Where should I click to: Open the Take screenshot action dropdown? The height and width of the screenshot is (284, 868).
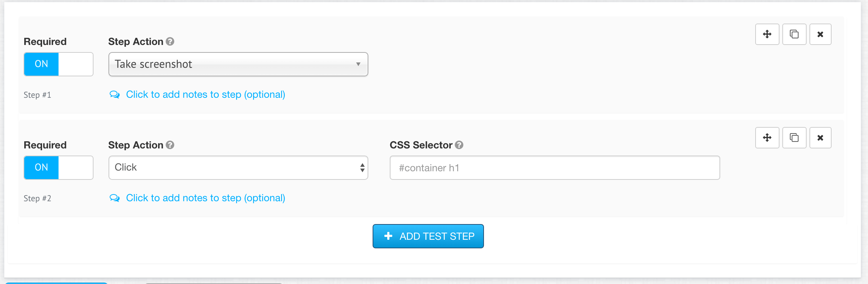[238, 64]
